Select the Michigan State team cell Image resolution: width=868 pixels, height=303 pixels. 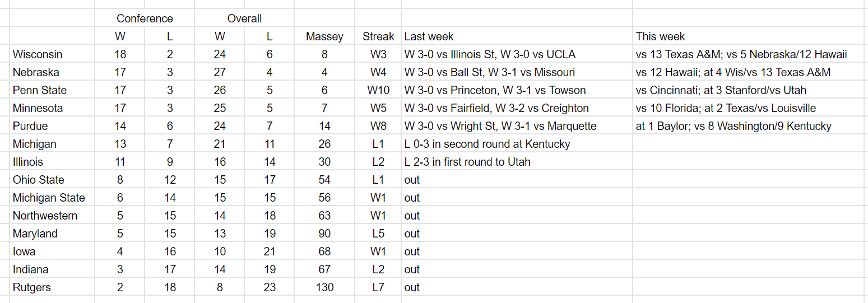click(x=52, y=198)
